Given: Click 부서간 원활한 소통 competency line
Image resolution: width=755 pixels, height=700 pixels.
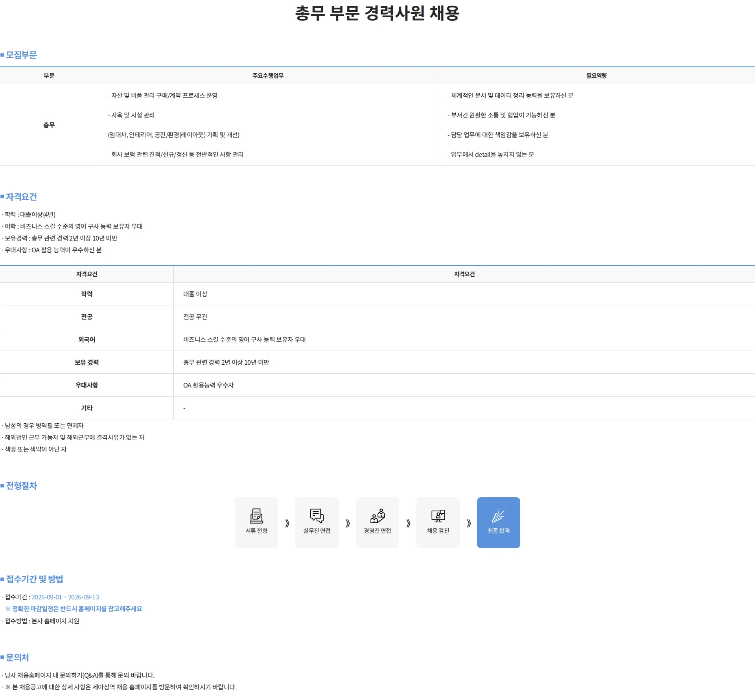Looking at the screenshot, I should (x=501, y=115).
